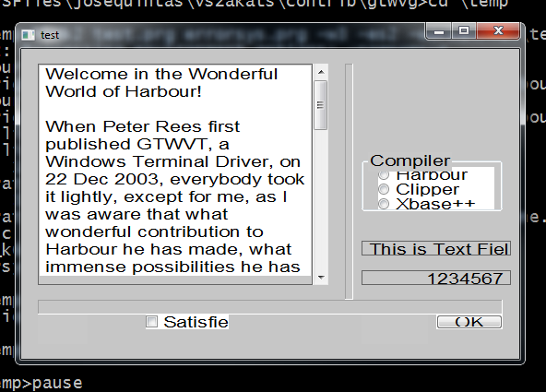This screenshot has width=546, height=392.
Task: Select the Harbour radio button
Action: click(x=384, y=174)
